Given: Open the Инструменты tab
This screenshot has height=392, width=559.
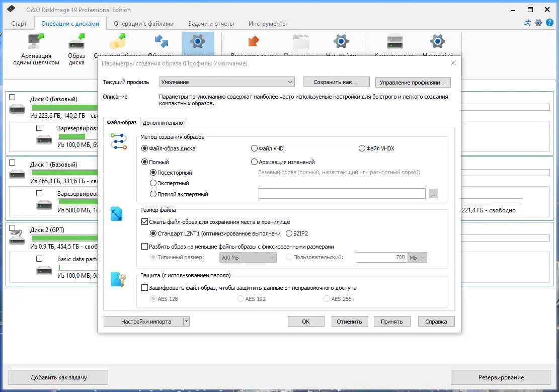Looking at the screenshot, I should pos(267,24).
